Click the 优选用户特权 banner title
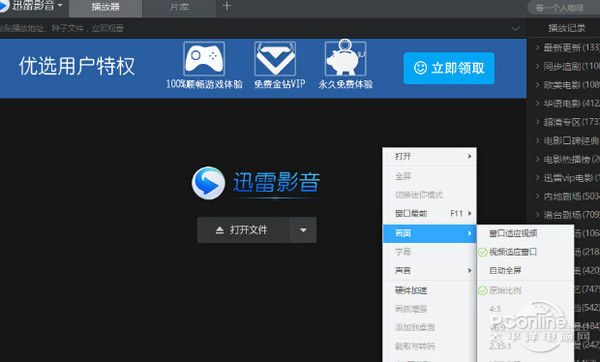The height and width of the screenshot is (362, 600). click(x=77, y=66)
